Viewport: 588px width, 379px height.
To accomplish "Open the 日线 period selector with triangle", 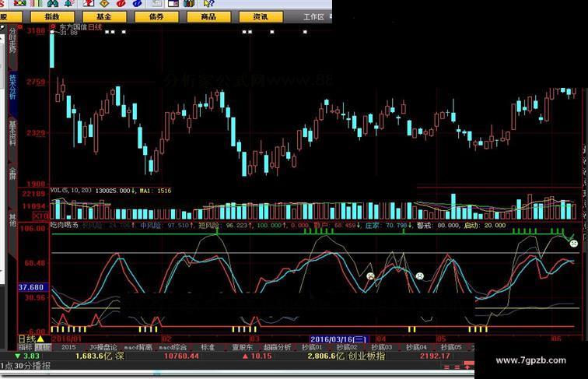I will 31,339.
